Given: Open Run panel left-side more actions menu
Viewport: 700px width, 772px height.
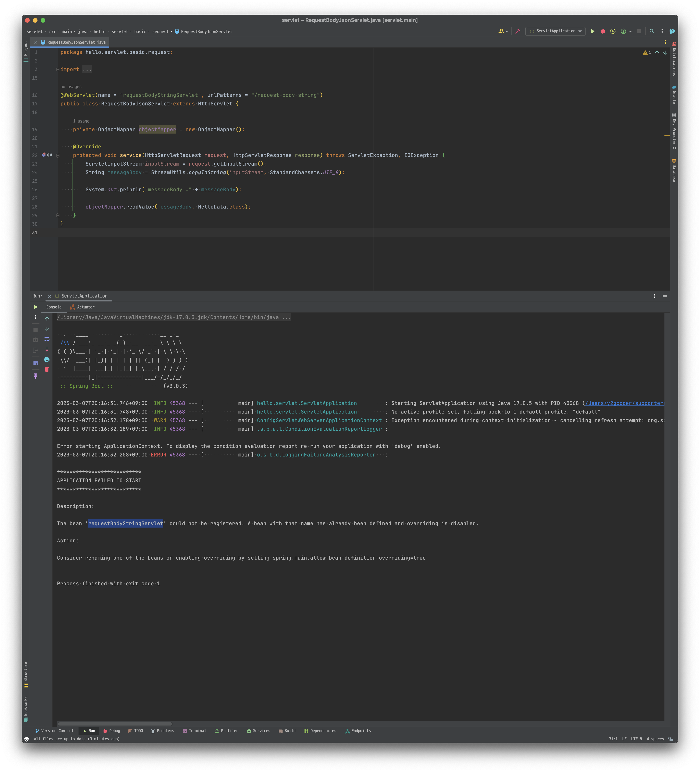Looking at the screenshot, I should point(36,317).
